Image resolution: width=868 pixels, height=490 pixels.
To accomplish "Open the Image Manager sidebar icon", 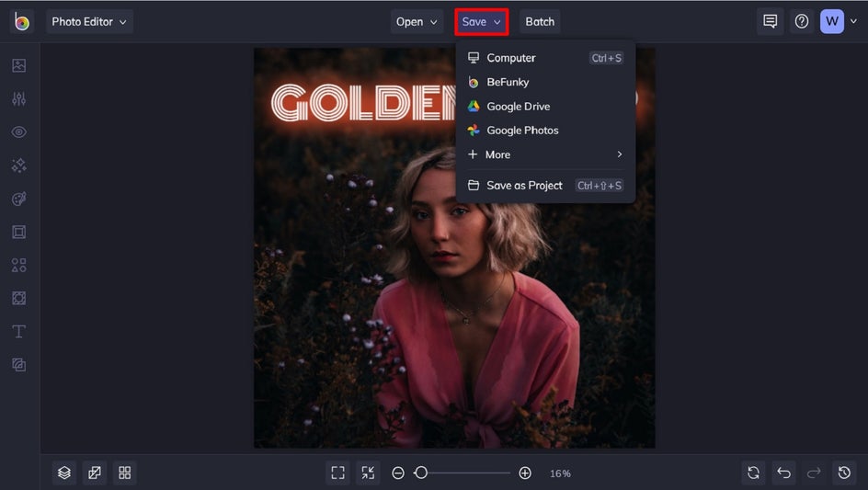I will pyautogui.click(x=19, y=66).
